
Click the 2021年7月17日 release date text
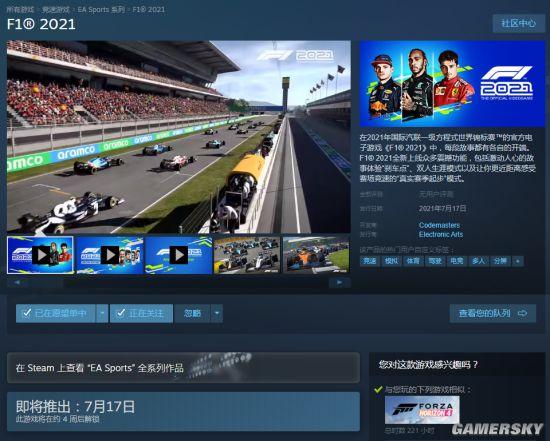pos(443,209)
